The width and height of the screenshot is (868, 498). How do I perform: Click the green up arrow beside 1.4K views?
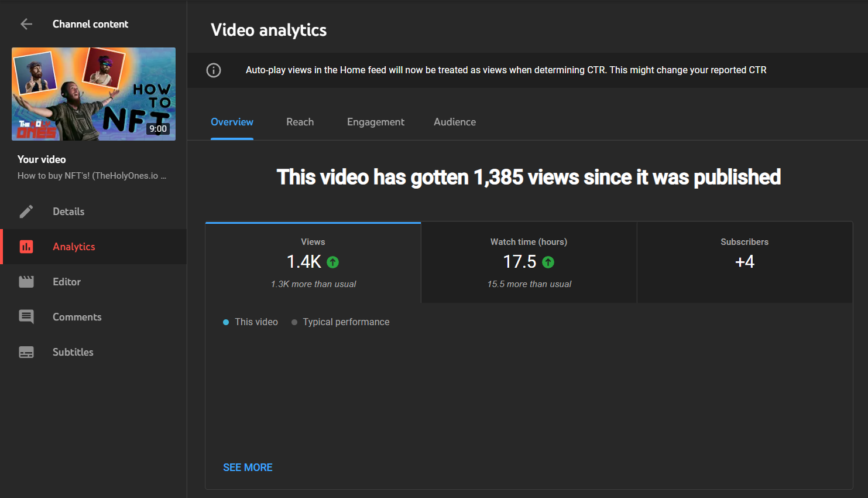332,262
